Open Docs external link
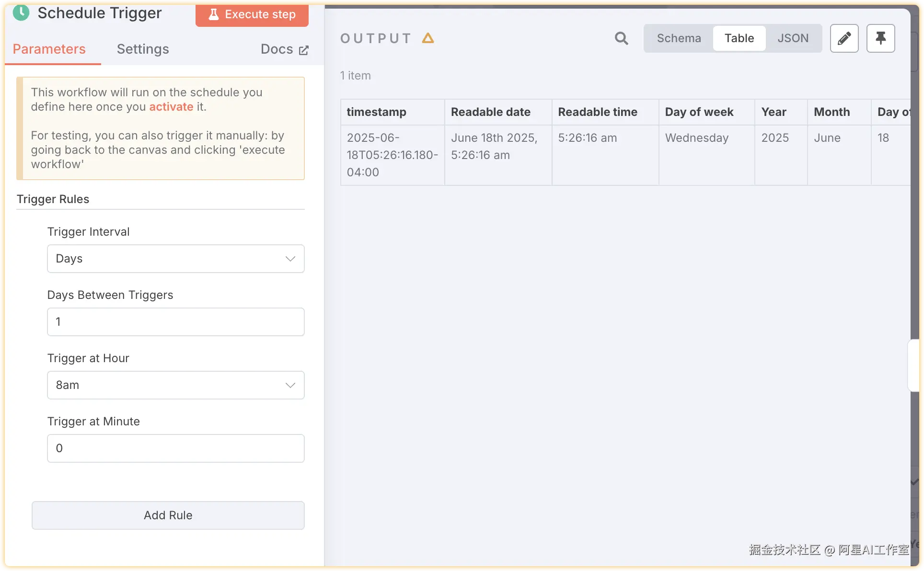The image size is (924, 571). (284, 49)
